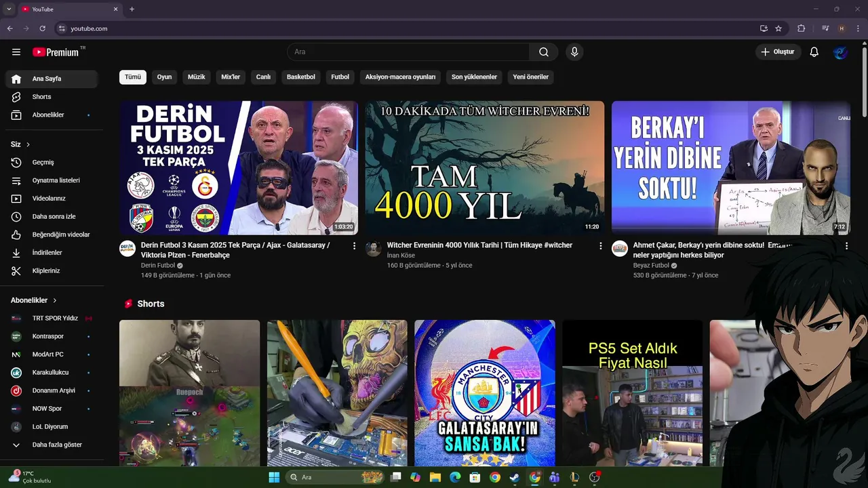Open Chrome media controls icon

coord(825,28)
